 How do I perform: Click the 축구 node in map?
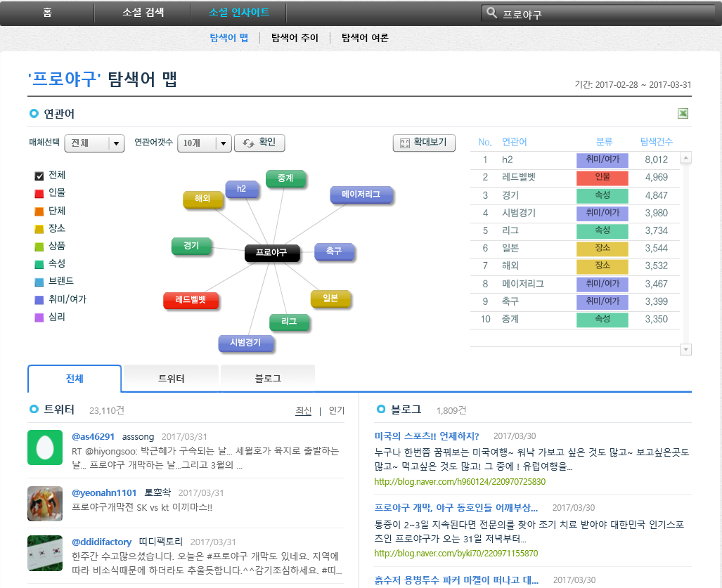[335, 251]
